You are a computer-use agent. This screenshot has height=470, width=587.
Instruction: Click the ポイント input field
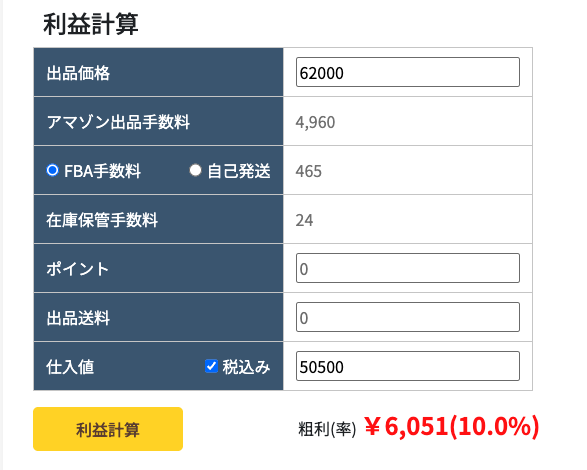(x=408, y=268)
